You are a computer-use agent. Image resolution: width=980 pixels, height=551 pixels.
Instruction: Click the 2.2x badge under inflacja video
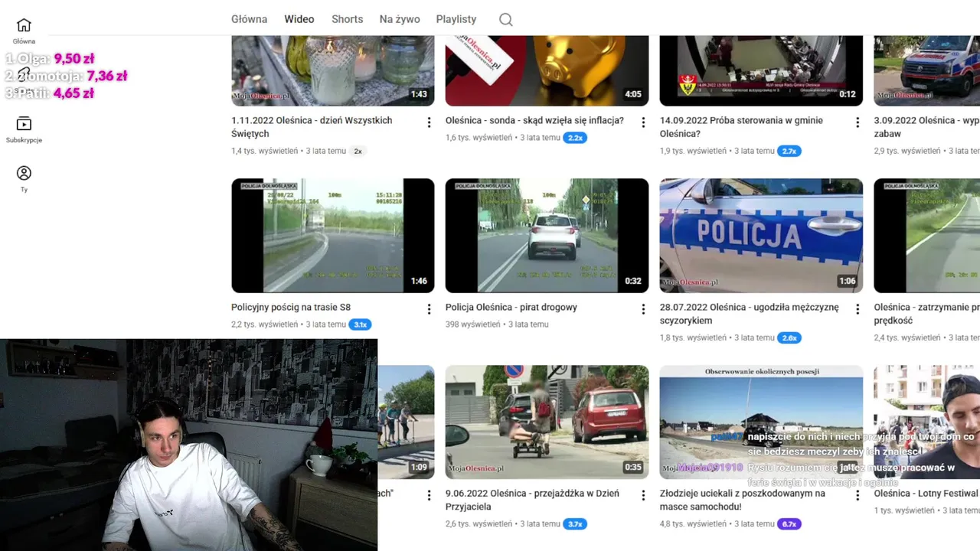575,138
